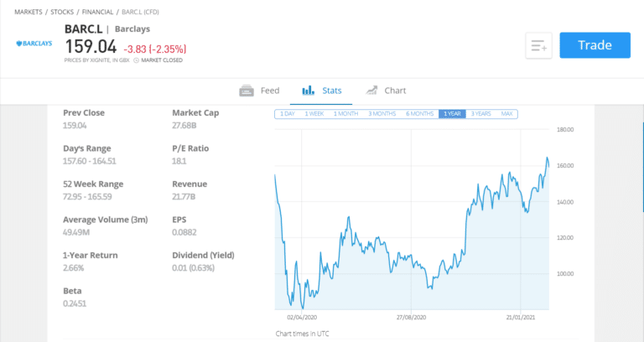Click the 52 Week Range value 72.95 - 165.59
Image resolution: width=644 pixels, height=342 pixels.
click(87, 197)
